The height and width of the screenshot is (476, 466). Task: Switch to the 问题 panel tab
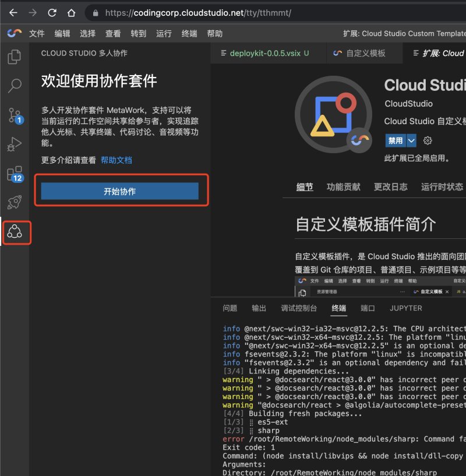[230, 308]
